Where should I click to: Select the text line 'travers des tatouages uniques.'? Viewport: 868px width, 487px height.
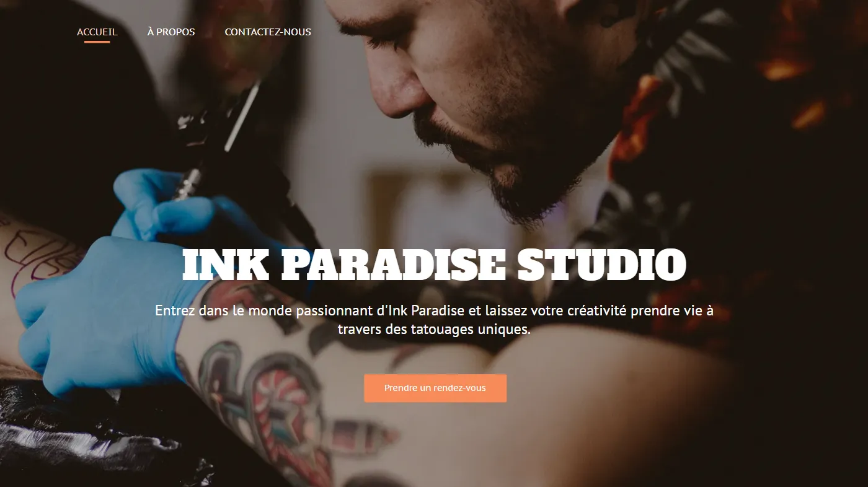pos(434,329)
